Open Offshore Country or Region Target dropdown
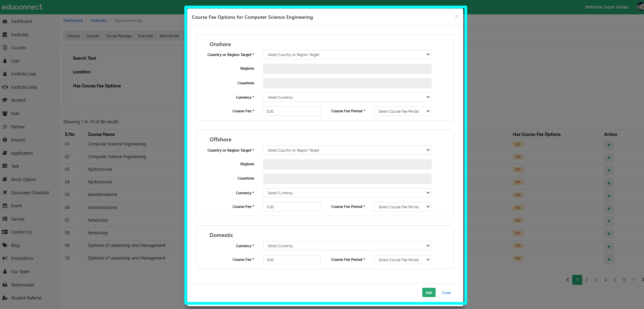Image resolution: width=644 pixels, height=309 pixels. click(347, 150)
